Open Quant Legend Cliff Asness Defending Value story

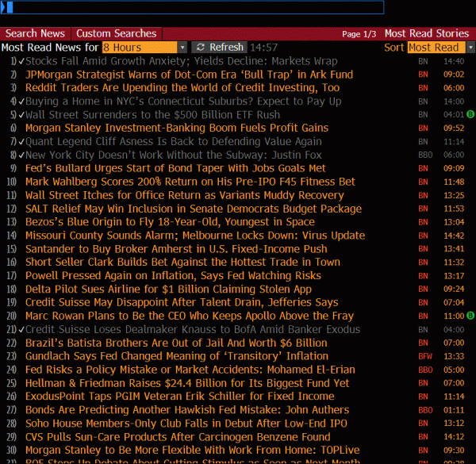(x=174, y=141)
